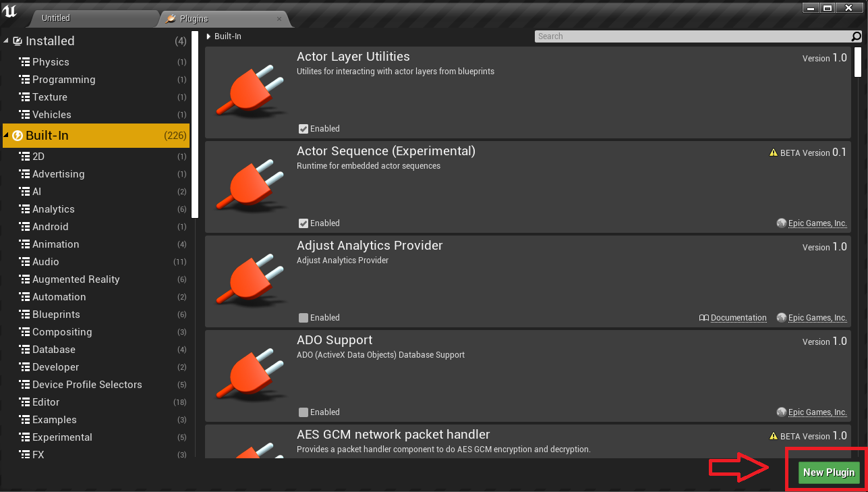Click the Android category list icon
This screenshot has width=868, height=492.
[x=24, y=227]
